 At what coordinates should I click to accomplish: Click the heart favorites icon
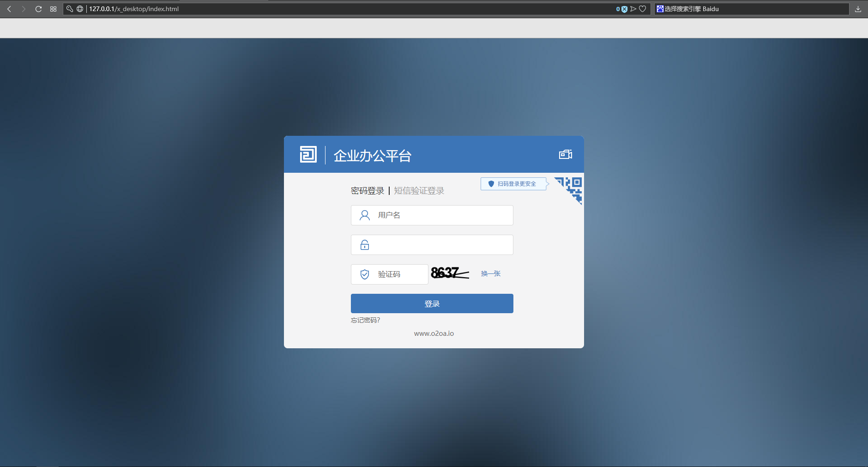tap(643, 8)
